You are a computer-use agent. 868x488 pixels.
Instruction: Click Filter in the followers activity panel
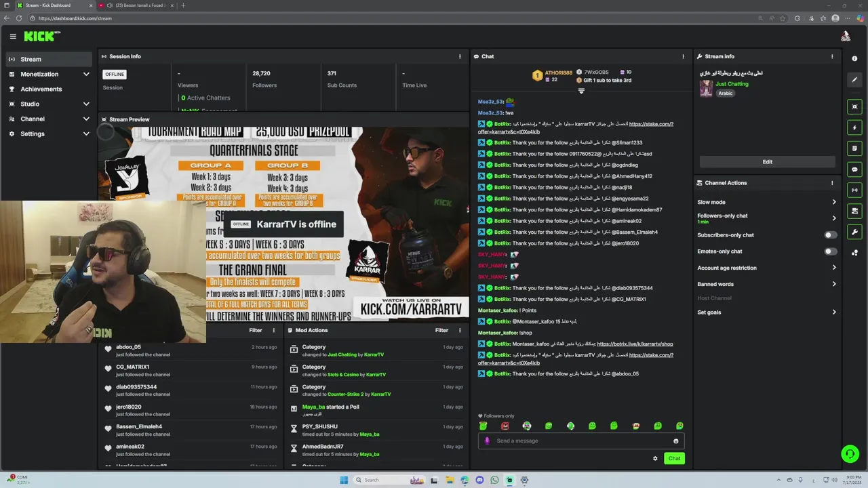255,330
